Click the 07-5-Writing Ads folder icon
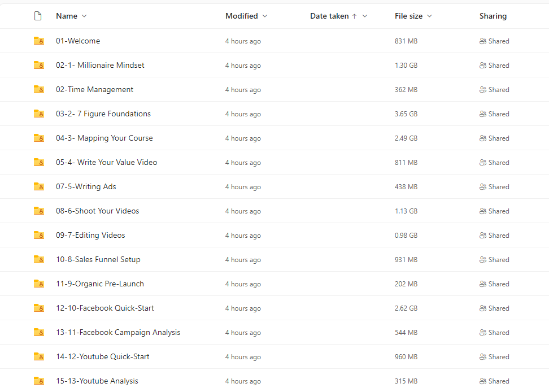Viewport: 549px width, 392px height. point(39,186)
